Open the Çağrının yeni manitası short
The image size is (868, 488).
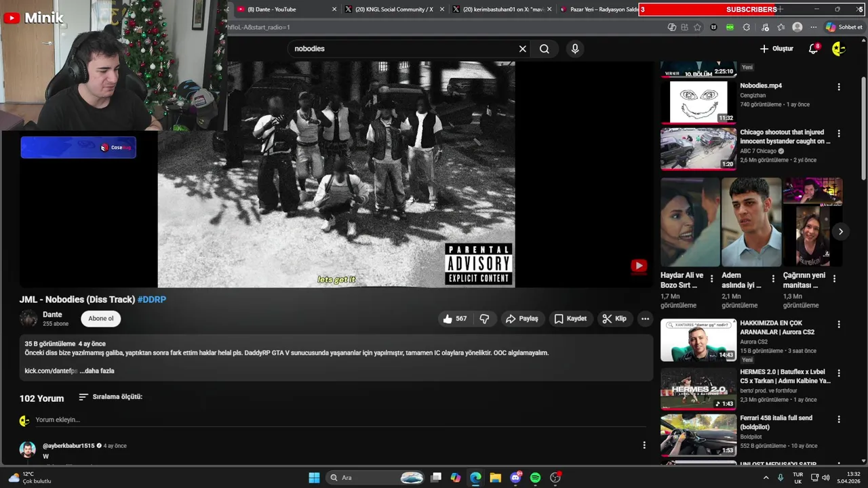tap(812, 222)
